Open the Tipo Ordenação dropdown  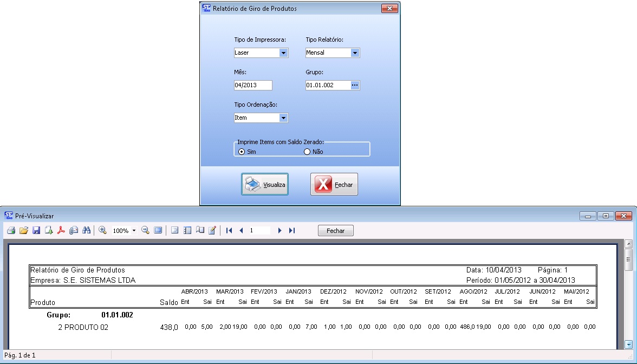(283, 118)
